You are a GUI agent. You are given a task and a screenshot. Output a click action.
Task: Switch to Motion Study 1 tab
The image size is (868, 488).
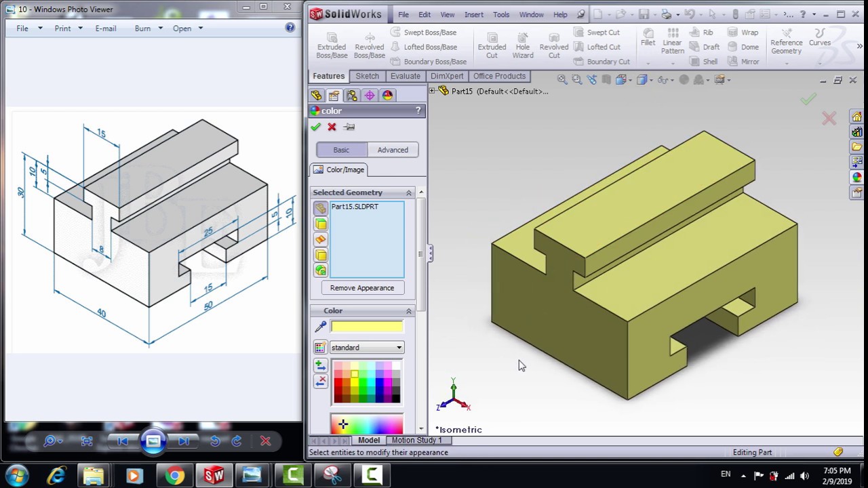click(416, 441)
